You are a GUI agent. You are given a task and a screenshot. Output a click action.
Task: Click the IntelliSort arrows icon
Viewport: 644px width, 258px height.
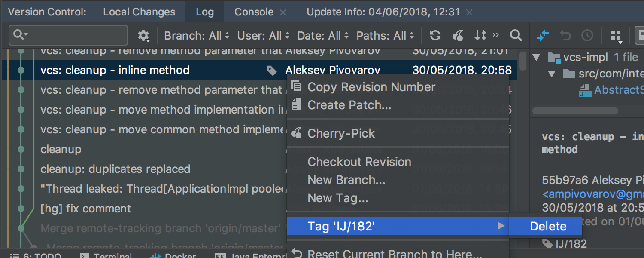480,35
